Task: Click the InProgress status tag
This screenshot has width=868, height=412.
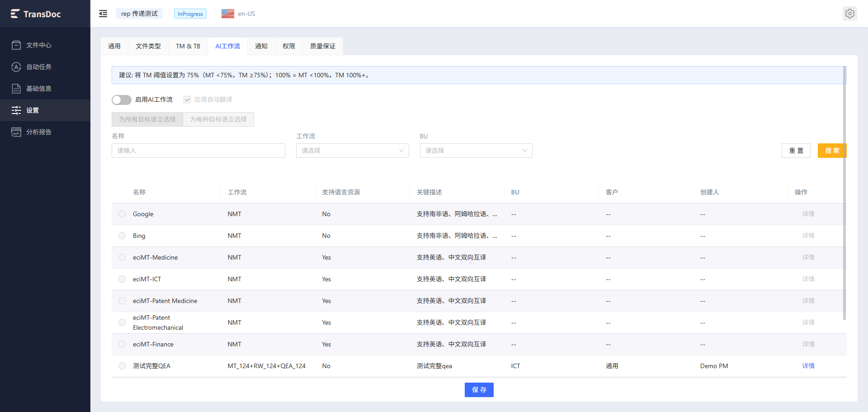Action: 190,14
